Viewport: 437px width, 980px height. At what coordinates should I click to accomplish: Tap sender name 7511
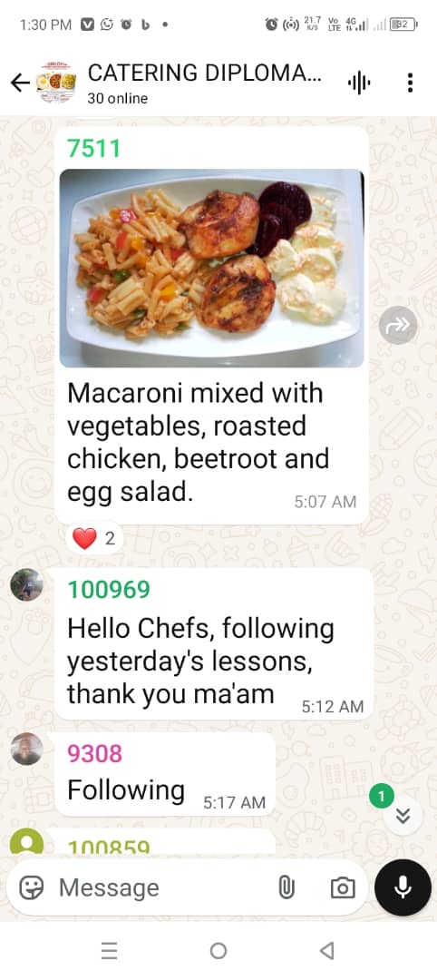(93, 149)
